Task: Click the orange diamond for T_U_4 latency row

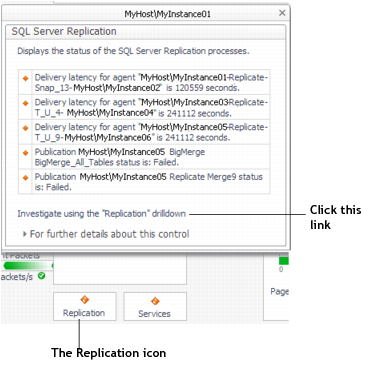Action: pos(25,103)
